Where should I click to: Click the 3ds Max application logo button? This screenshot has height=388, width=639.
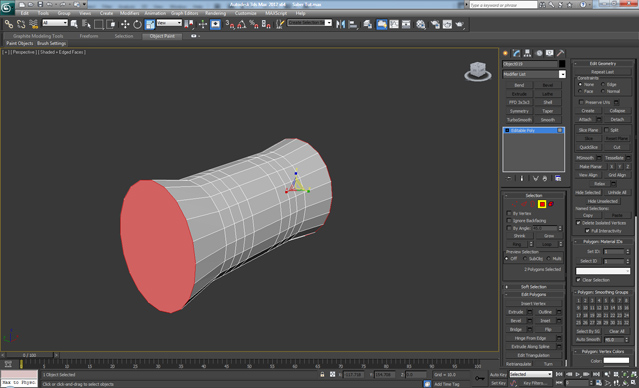[7, 7]
